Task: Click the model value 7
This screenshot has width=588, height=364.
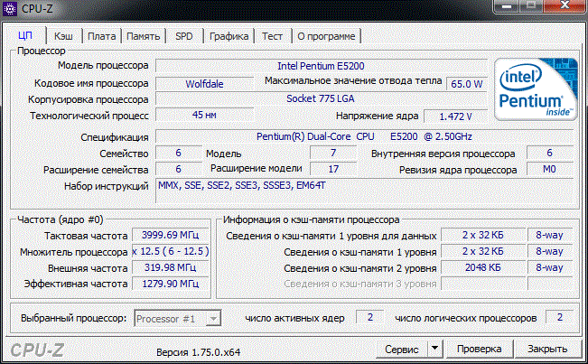Action: (333, 153)
